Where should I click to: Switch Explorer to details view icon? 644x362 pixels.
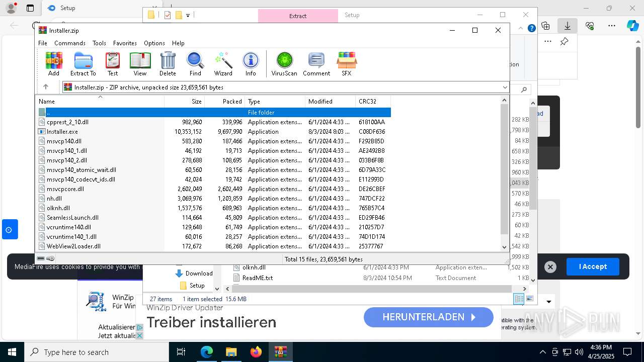click(x=519, y=299)
